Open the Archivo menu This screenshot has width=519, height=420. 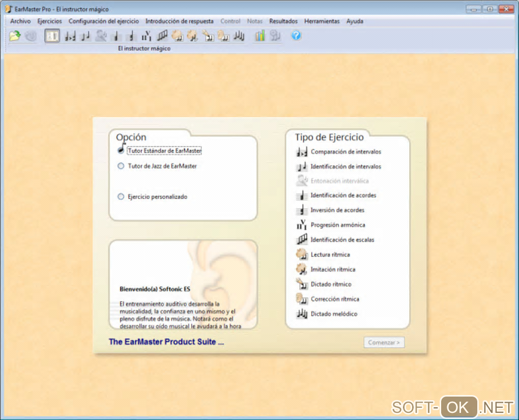pos(20,21)
